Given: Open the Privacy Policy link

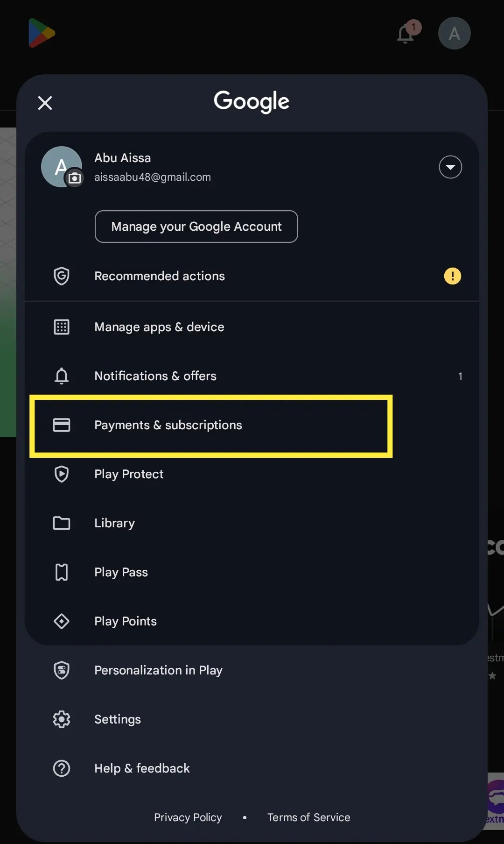Looking at the screenshot, I should click(x=188, y=817).
